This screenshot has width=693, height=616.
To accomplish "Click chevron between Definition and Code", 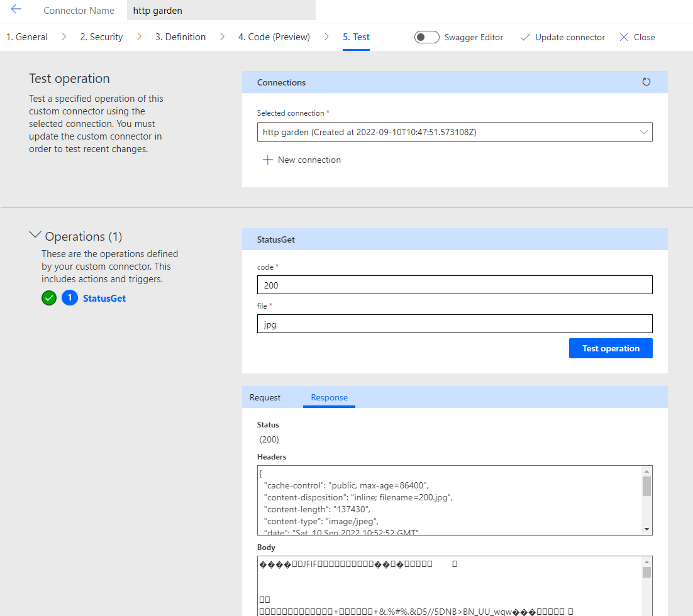I will tap(223, 36).
